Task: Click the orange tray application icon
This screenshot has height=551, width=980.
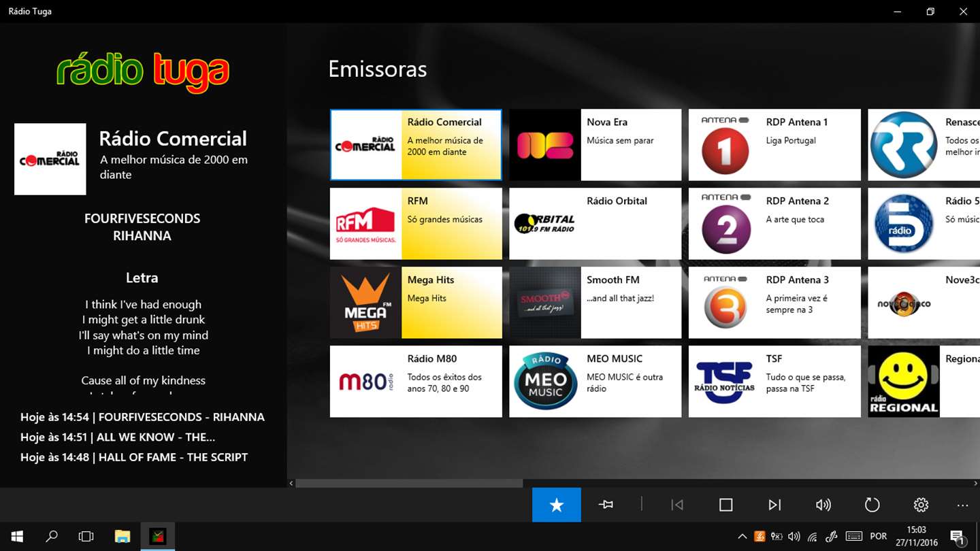Action: click(759, 537)
